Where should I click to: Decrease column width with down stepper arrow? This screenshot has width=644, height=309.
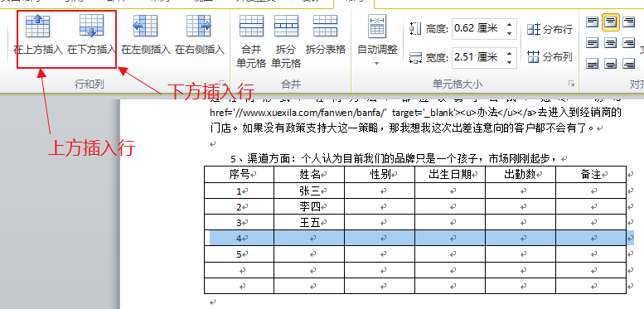point(510,62)
